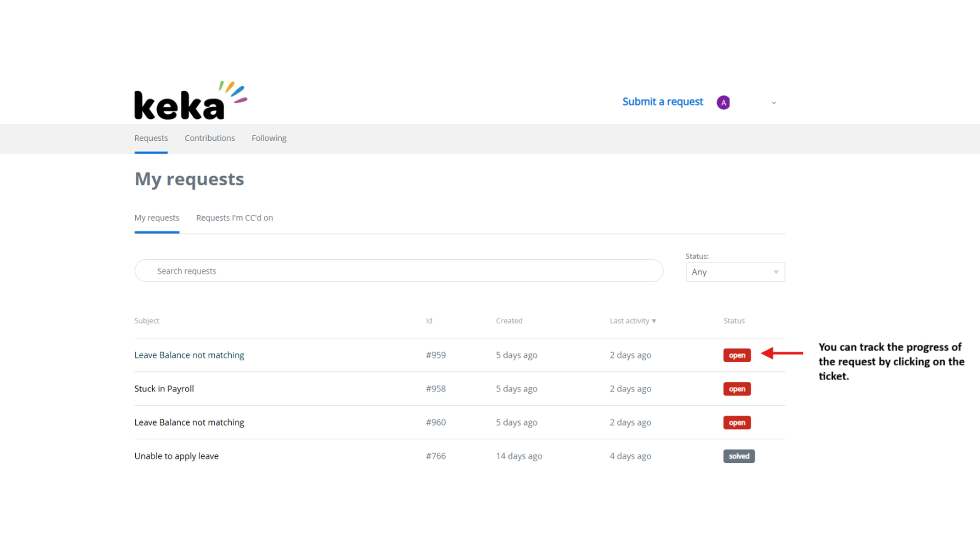Screen dimensions: 980x551
Task: Expand the user profile dropdown chevron
Action: tap(774, 103)
